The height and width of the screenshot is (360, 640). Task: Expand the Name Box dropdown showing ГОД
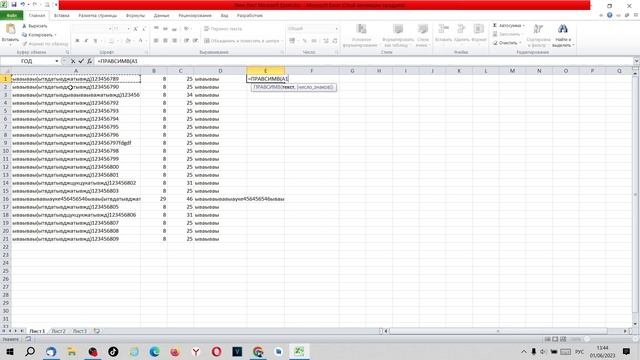pyautogui.click(x=57, y=61)
